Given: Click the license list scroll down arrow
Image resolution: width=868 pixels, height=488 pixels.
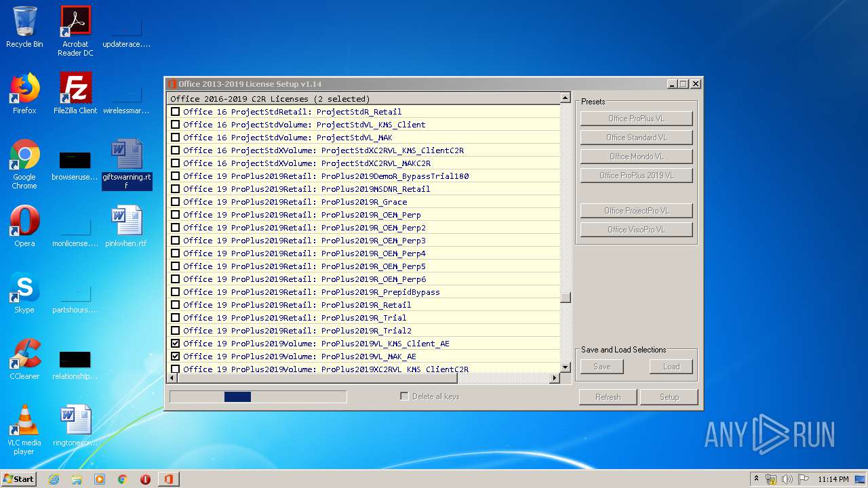Looking at the screenshot, I should 566,367.
